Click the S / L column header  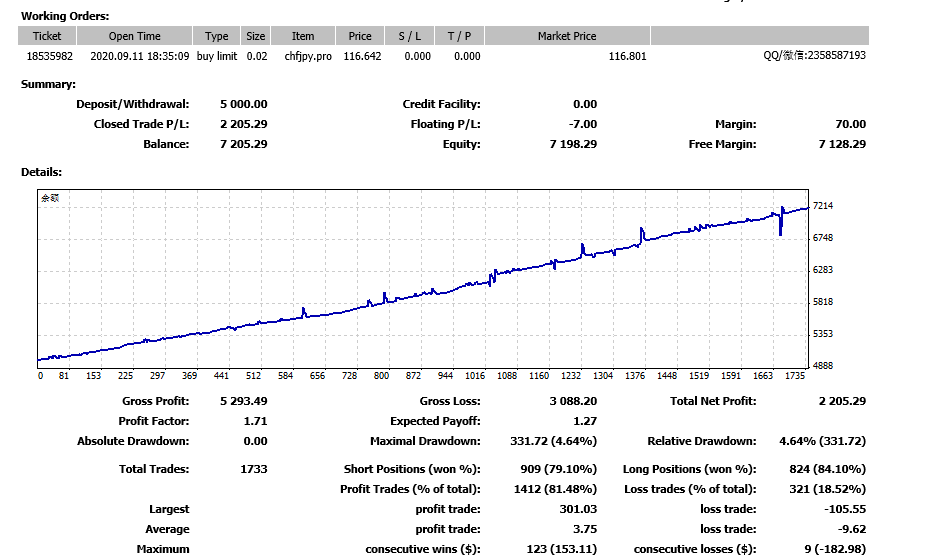click(x=410, y=36)
